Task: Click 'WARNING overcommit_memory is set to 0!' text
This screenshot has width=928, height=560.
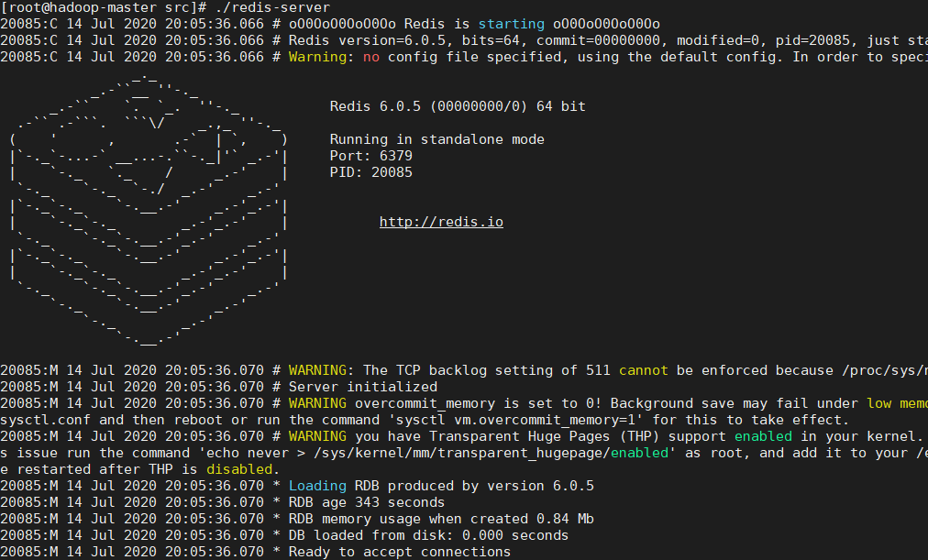Action: (x=445, y=403)
